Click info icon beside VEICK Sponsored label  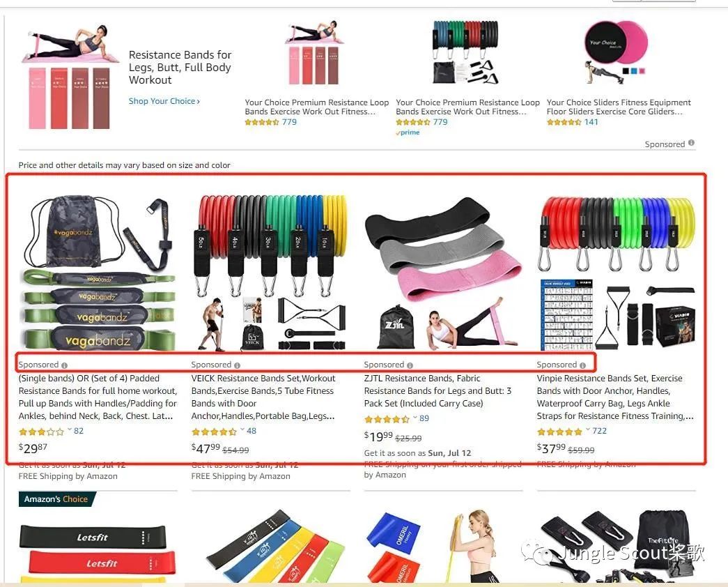coord(238,365)
